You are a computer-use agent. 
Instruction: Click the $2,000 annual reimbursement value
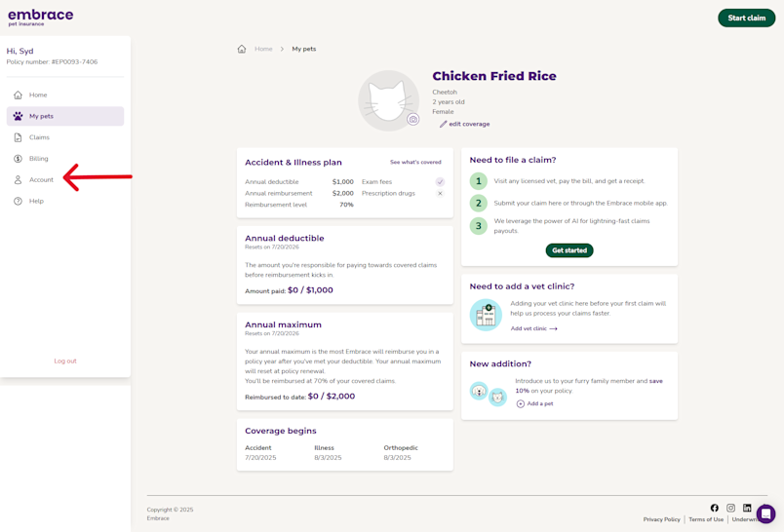click(343, 193)
